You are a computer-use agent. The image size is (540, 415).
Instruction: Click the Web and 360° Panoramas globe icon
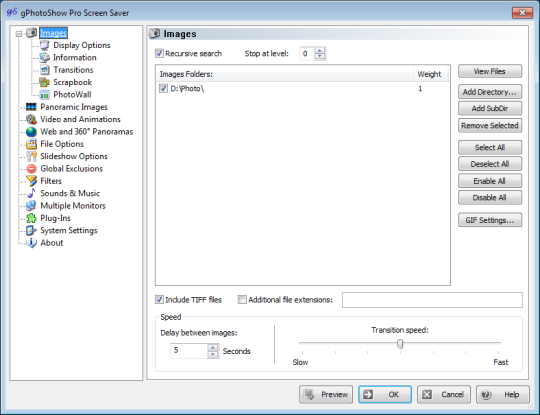pos(31,132)
